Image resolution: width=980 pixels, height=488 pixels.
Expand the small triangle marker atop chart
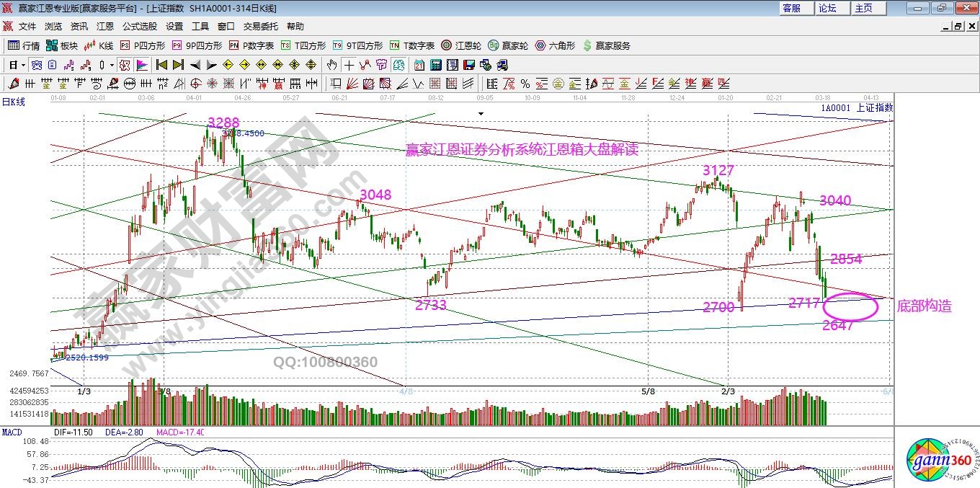(481, 114)
